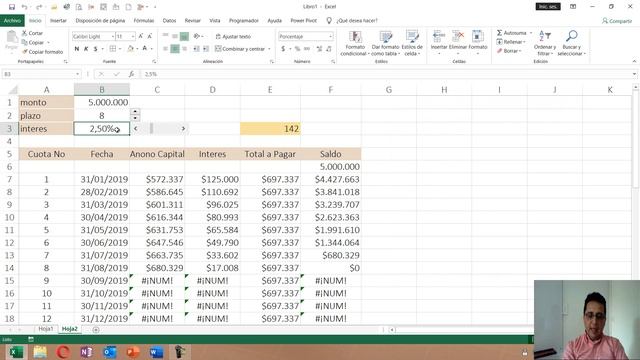Click the decrease indent icon
640x360 pixels.
click(x=196, y=49)
